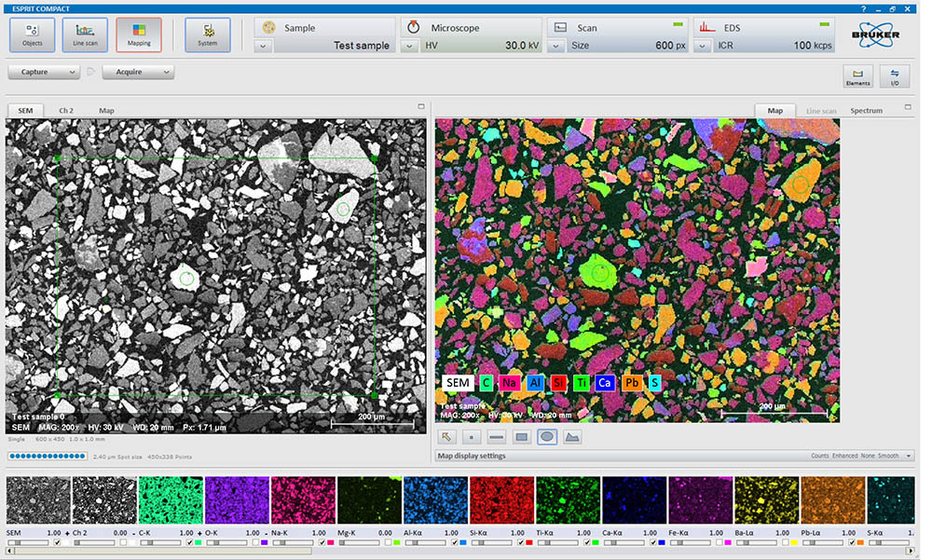
Task: Open the Spectrum tab
Action: point(866,111)
